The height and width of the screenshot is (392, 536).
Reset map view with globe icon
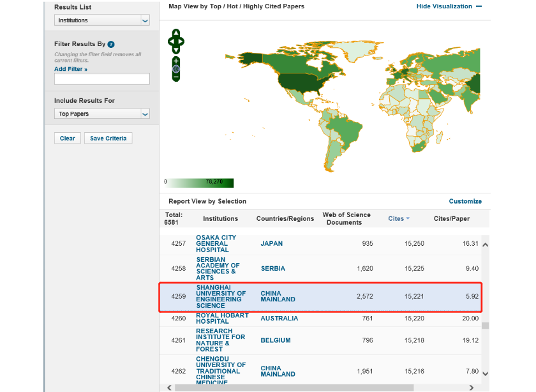tap(176, 69)
